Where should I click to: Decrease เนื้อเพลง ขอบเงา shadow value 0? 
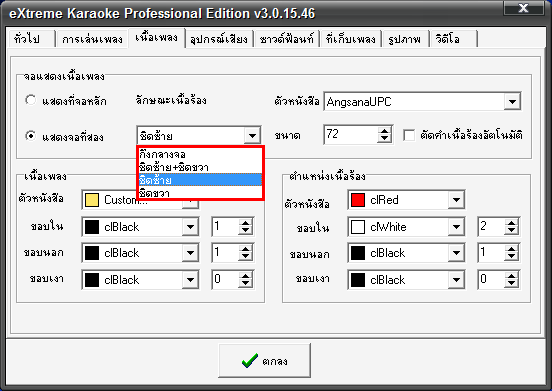[245, 284]
